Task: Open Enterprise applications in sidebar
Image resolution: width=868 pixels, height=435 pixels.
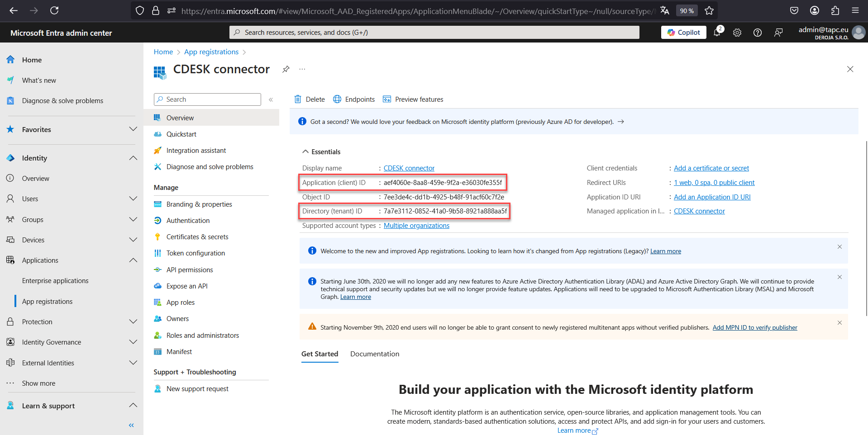Action: 55,281
